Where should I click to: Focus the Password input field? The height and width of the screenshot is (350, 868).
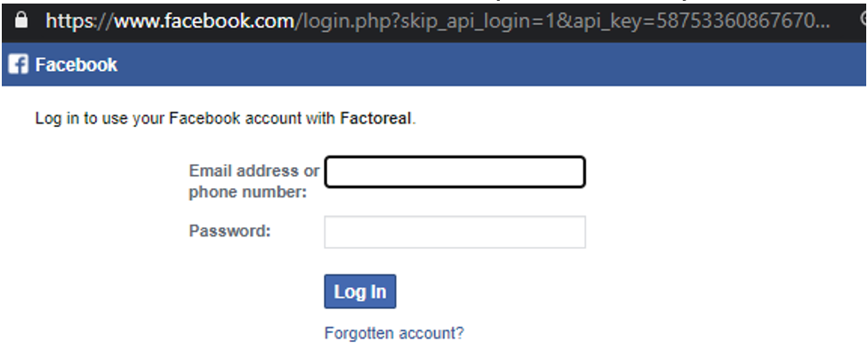(x=454, y=232)
